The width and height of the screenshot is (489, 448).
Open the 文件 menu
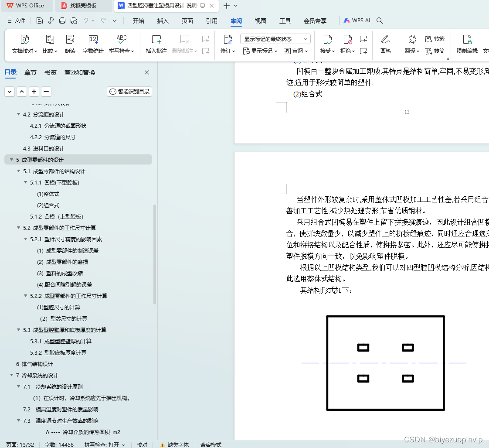click(x=17, y=21)
